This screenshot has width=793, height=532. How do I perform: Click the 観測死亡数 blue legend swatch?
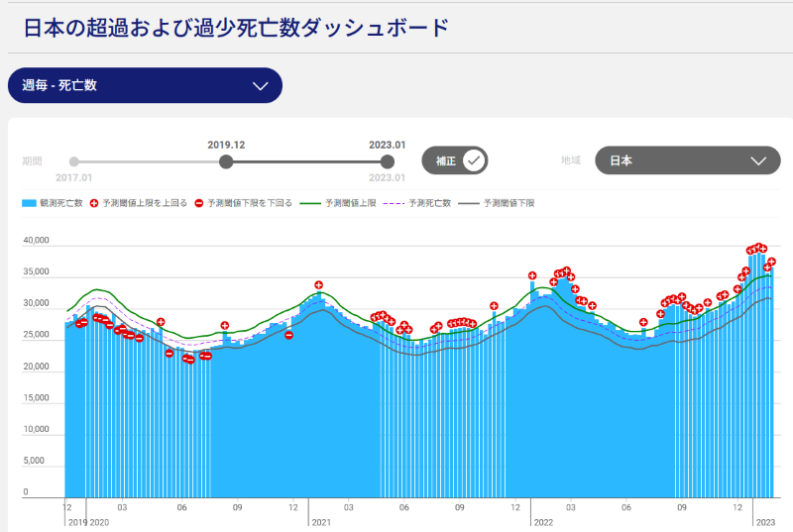point(29,203)
